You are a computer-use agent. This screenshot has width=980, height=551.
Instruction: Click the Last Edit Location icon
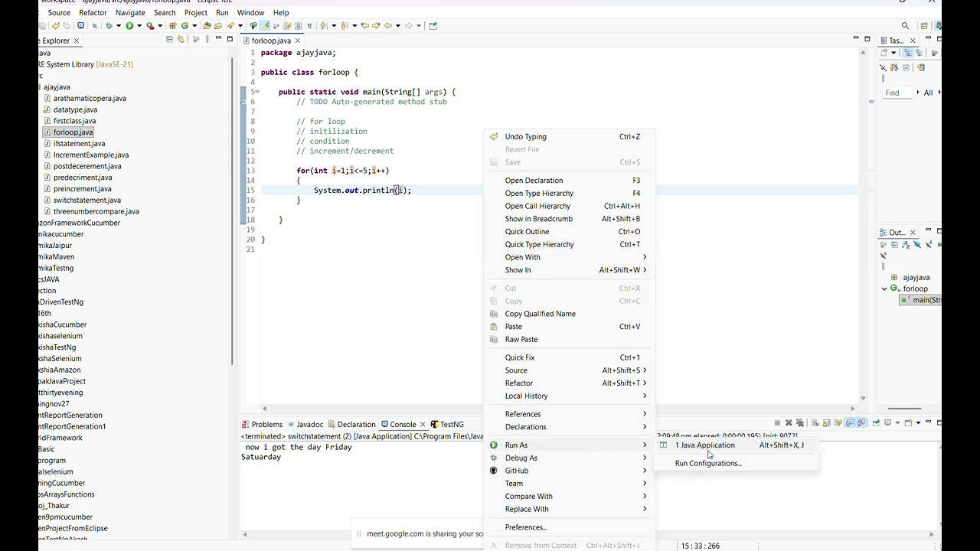coord(365,25)
